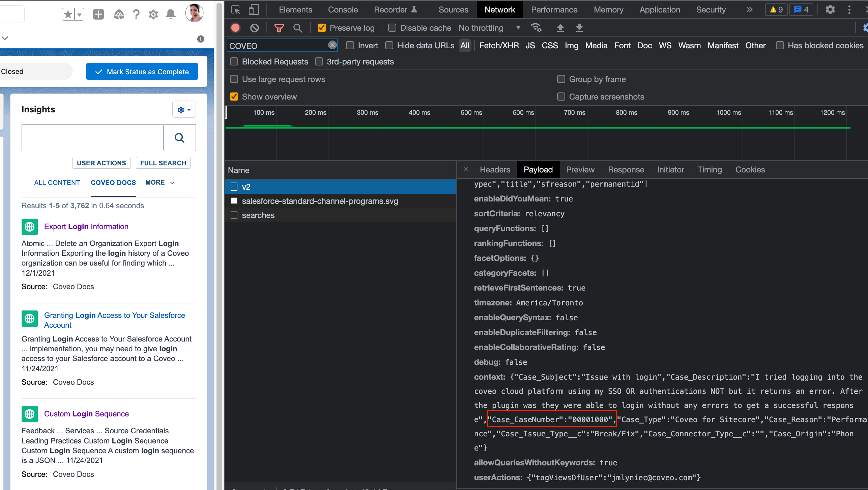Enable Capture screenshots

coord(561,97)
